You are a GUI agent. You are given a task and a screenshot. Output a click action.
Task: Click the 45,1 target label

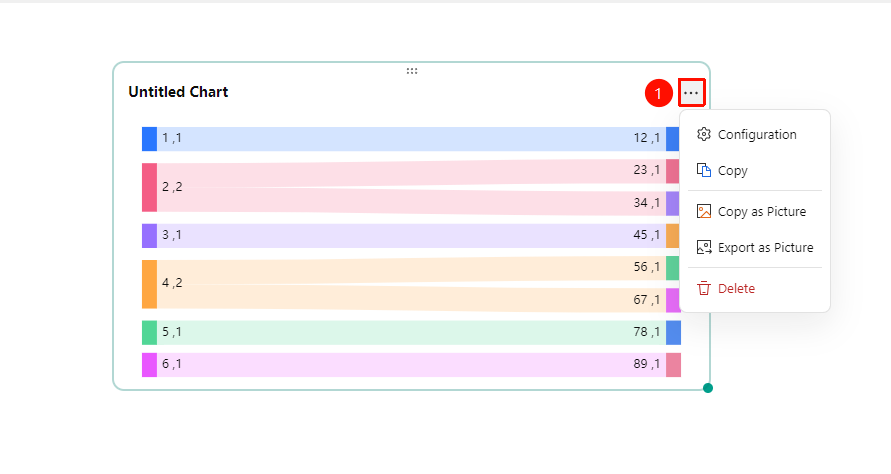[647, 234]
